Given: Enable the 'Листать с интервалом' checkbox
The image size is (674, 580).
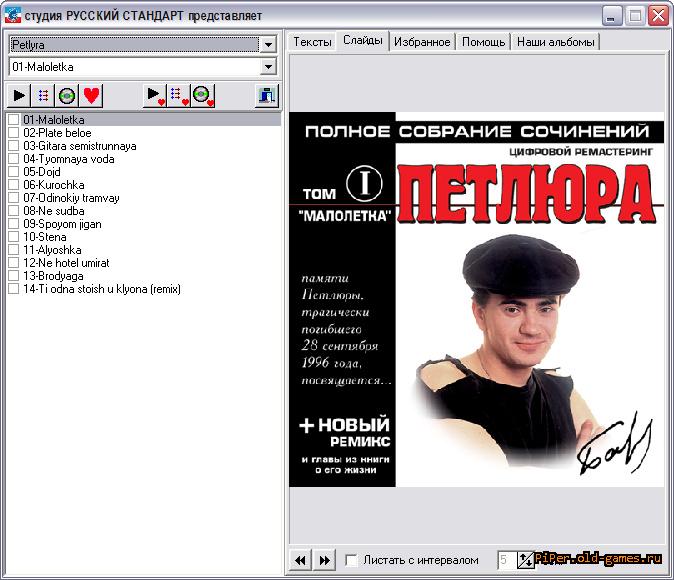Looking at the screenshot, I should pos(352,560).
